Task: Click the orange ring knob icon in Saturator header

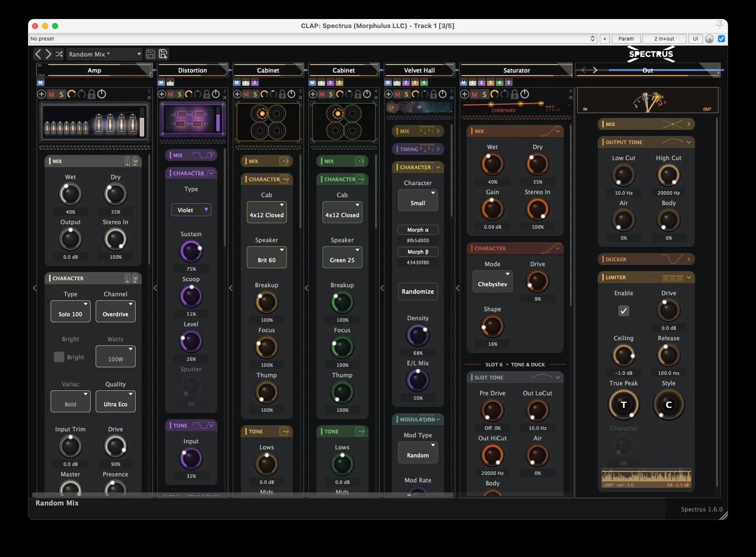Action: [x=495, y=94]
